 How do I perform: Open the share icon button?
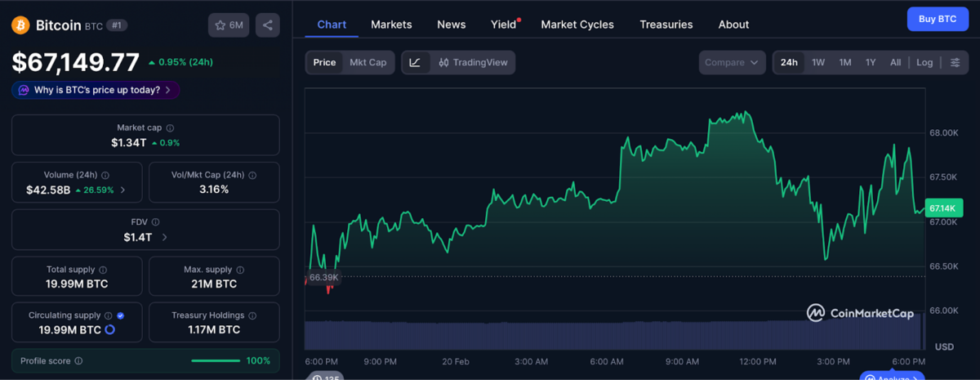[x=267, y=25]
